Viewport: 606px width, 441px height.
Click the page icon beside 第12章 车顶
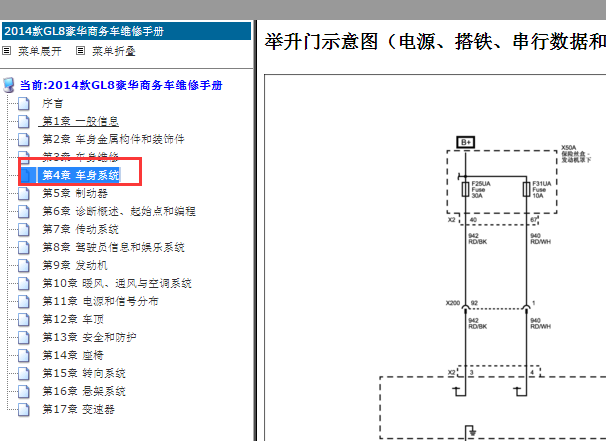pos(24,319)
